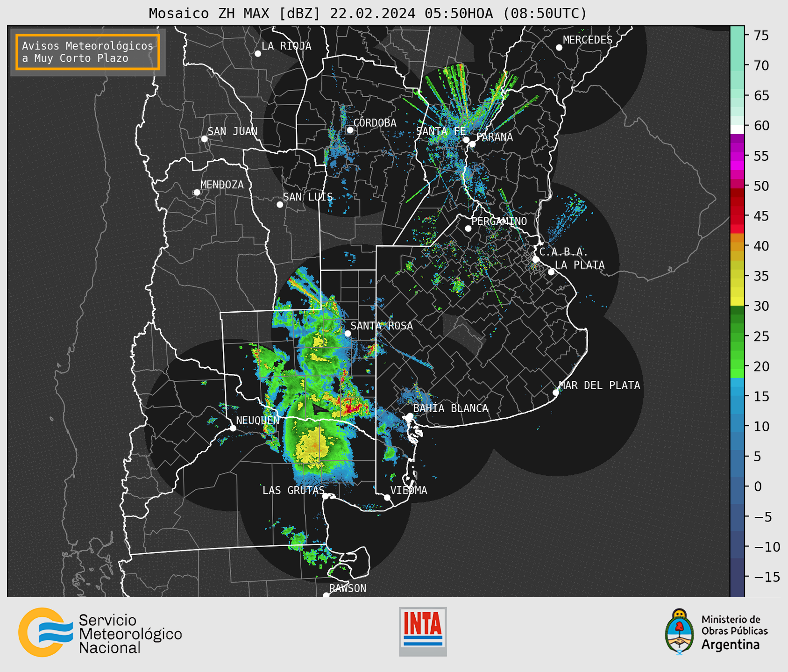Select the CÓRDOBA city marker

[x=350, y=130]
